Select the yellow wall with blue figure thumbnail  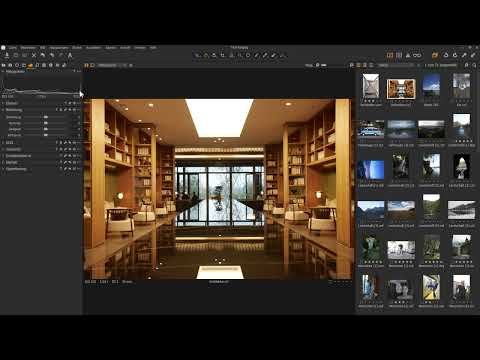click(431, 287)
